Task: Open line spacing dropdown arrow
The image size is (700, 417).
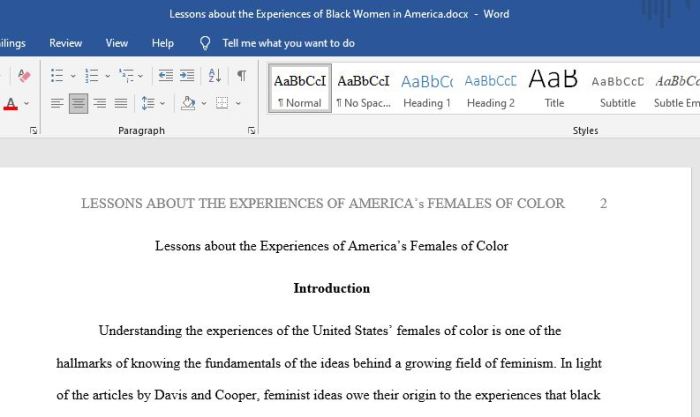Action: [163, 103]
